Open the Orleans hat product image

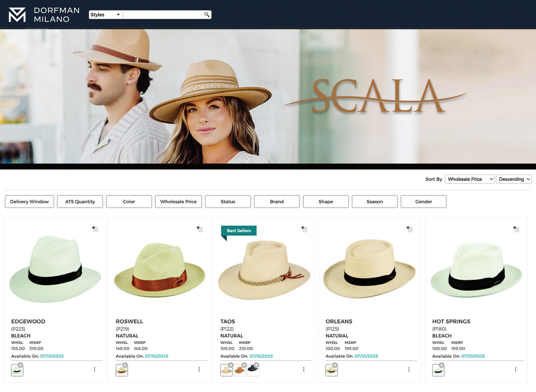point(370,269)
